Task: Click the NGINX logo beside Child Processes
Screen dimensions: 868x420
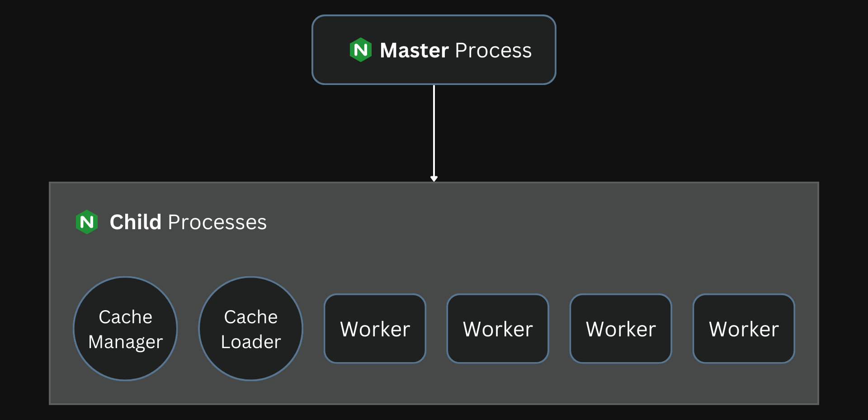Action: (87, 222)
